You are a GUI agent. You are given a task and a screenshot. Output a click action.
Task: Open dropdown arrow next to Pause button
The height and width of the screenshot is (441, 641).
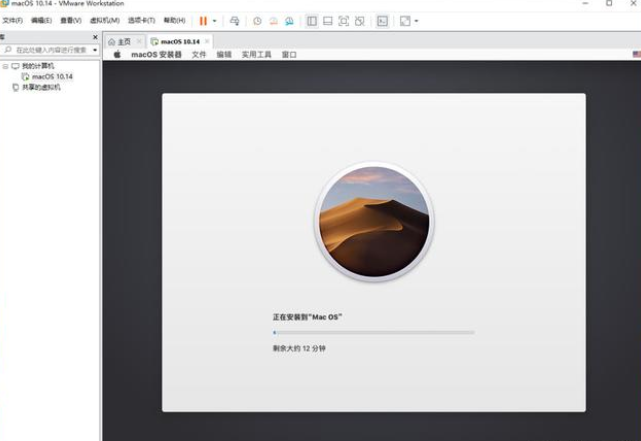[214, 20]
